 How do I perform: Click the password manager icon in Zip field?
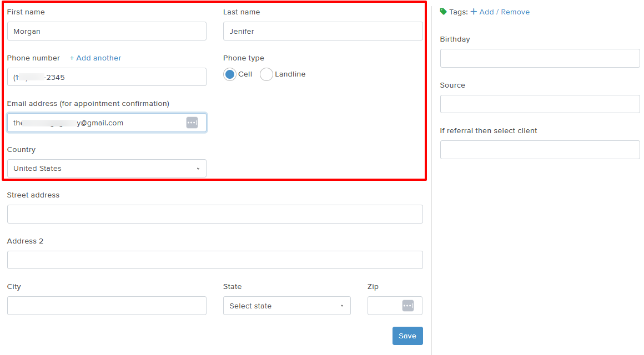click(x=407, y=306)
